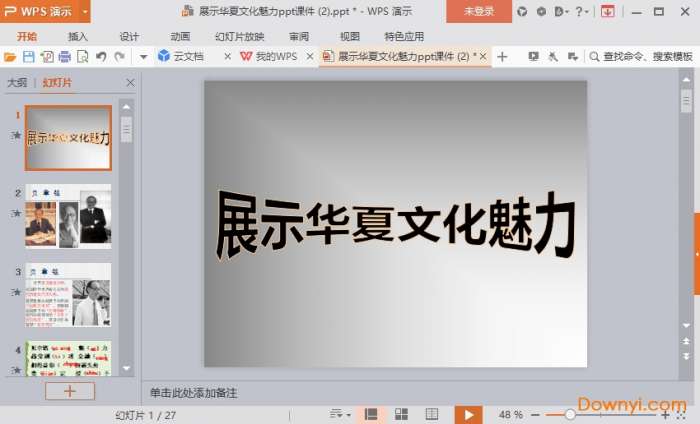Open the feedback dropdown icon in title bar
This screenshot has width=700, height=424.
coord(561,12)
